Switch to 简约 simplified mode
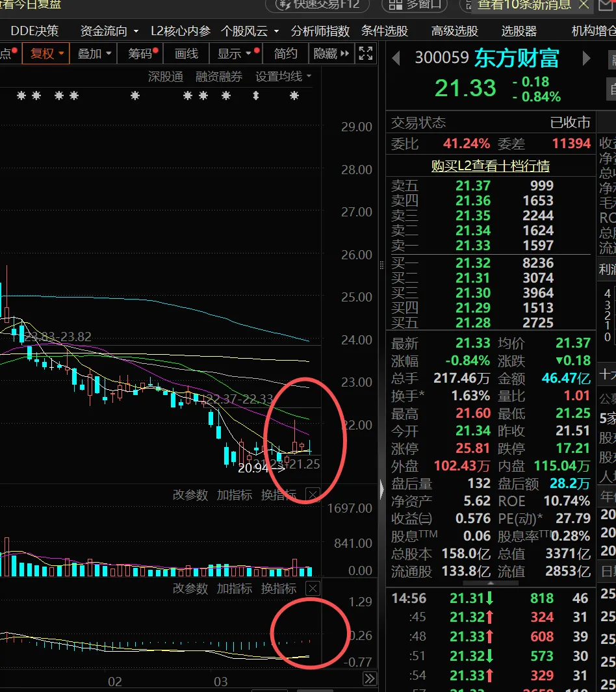Screen dimensions: 616x692 (285, 54)
